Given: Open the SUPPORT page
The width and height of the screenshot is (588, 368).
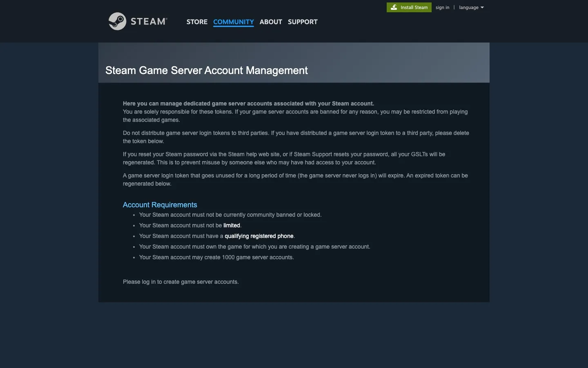Looking at the screenshot, I should (303, 22).
